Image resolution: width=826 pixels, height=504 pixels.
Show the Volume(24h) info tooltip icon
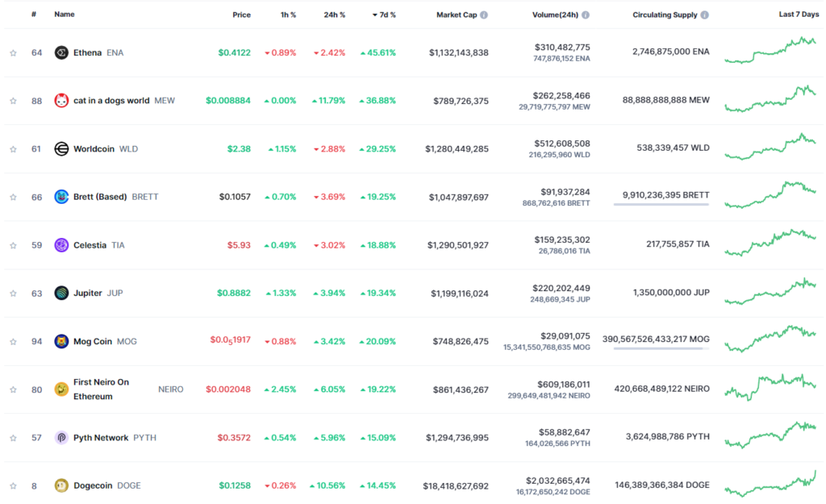586,15
